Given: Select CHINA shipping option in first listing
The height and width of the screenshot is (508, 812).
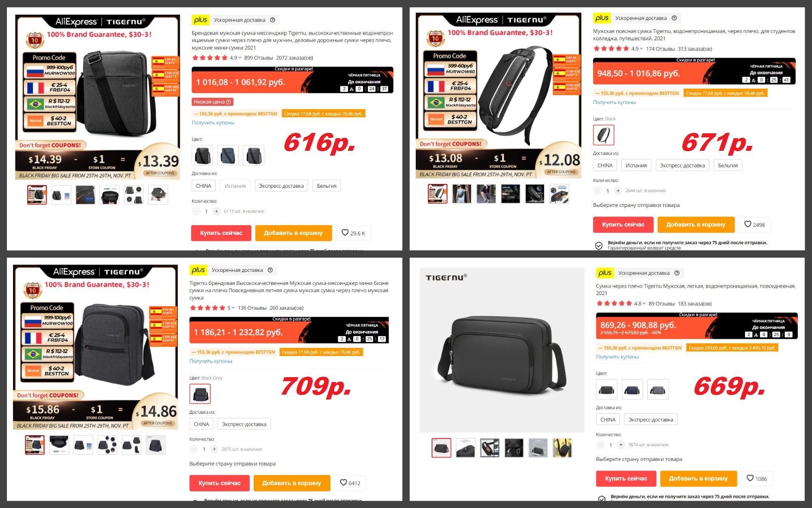Looking at the screenshot, I should point(203,186).
